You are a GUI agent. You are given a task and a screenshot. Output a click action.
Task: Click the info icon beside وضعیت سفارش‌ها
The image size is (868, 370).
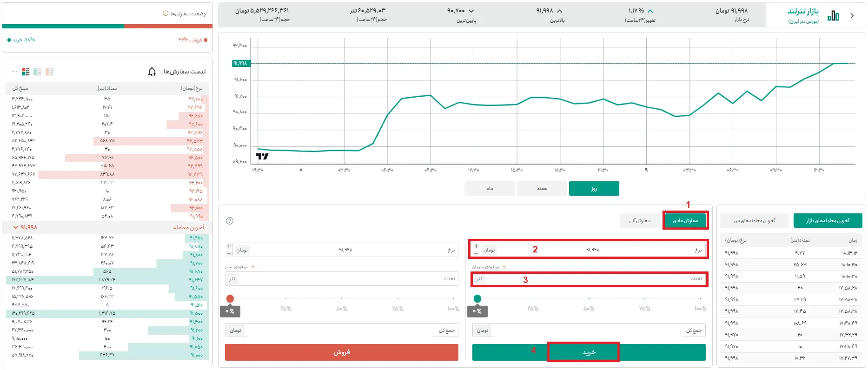(166, 13)
